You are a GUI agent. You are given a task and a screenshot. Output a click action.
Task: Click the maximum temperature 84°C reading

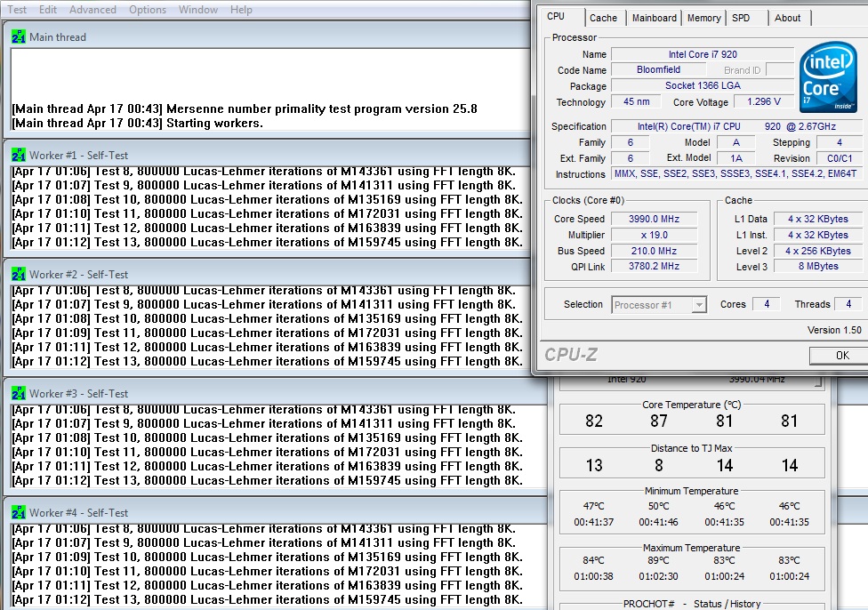593,560
